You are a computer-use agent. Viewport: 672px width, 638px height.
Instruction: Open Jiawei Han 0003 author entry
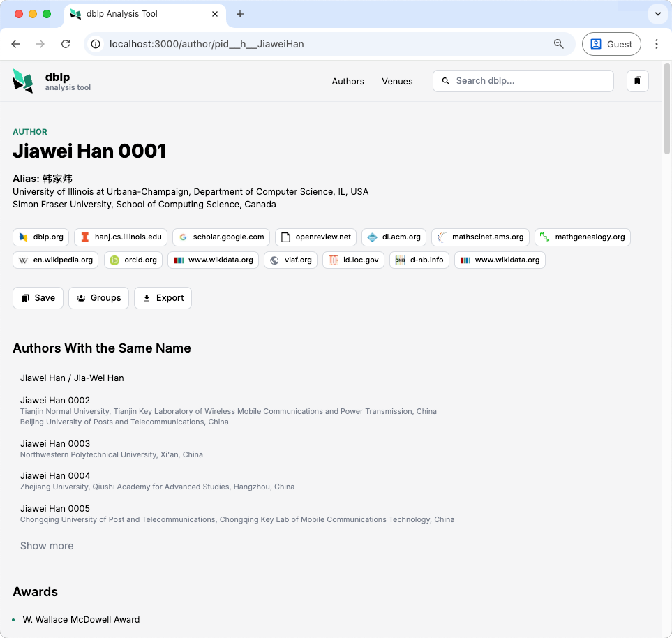point(55,444)
